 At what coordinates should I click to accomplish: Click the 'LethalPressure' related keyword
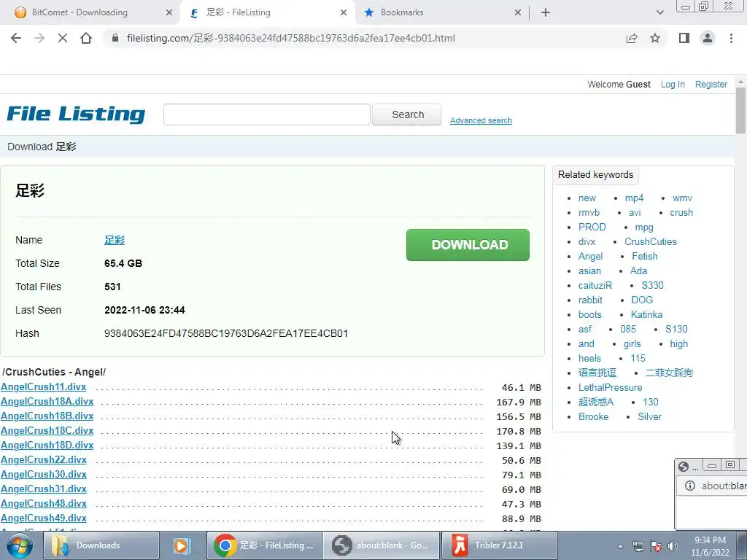coord(611,388)
